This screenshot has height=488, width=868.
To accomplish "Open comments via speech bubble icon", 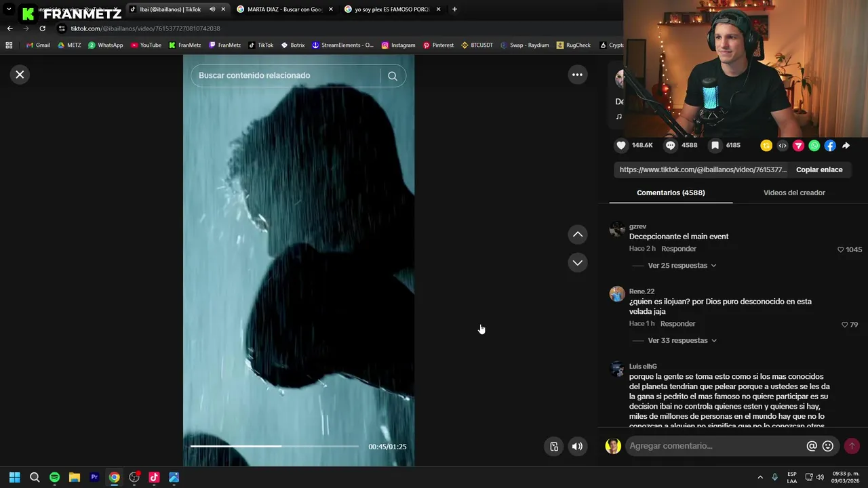I will pos(671,145).
